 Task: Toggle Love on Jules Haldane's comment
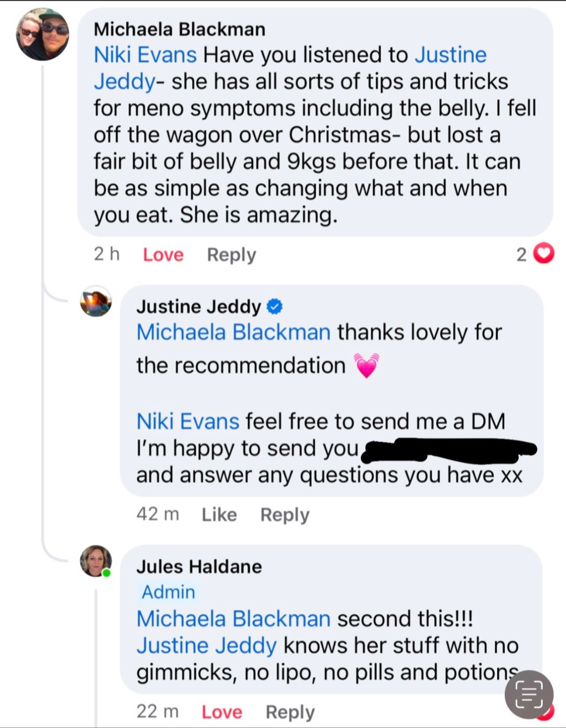[222, 712]
